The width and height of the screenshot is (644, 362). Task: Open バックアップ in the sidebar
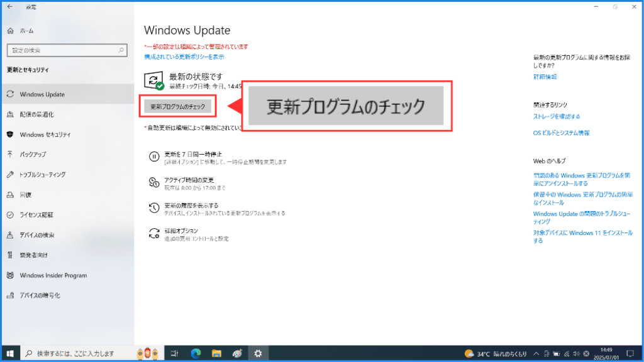[68, 155]
